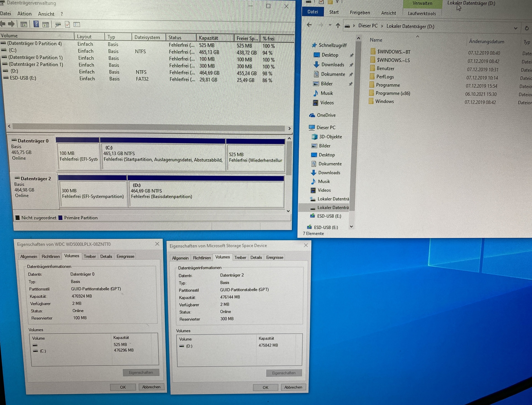Click the volume list horizontal scrollbar

tap(148, 127)
